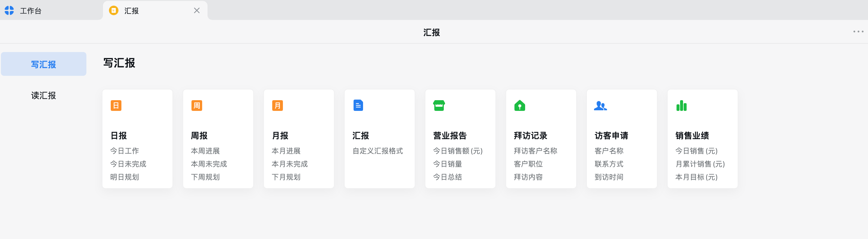Screen dimensions: 868x239
Task: Click the 联系方式 text
Action: [x=609, y=164]
